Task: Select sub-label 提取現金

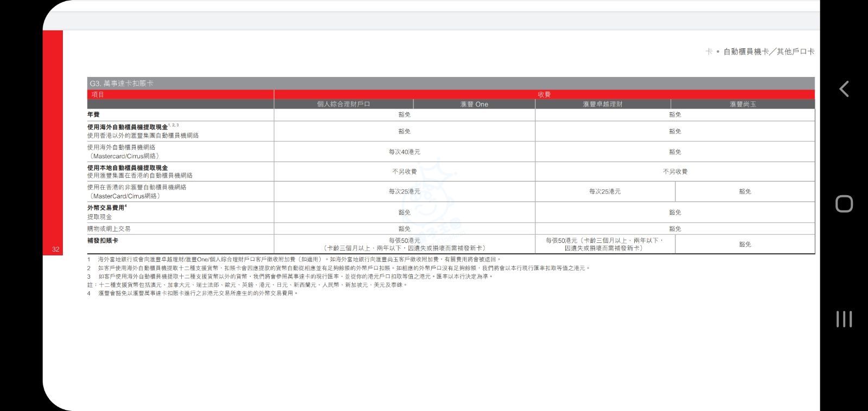Action: coord(99,217)
